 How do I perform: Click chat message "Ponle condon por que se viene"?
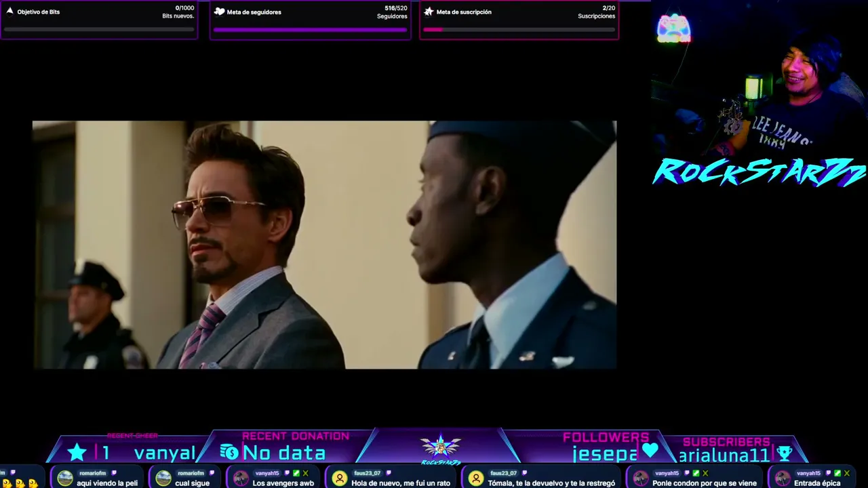[705, 483]
